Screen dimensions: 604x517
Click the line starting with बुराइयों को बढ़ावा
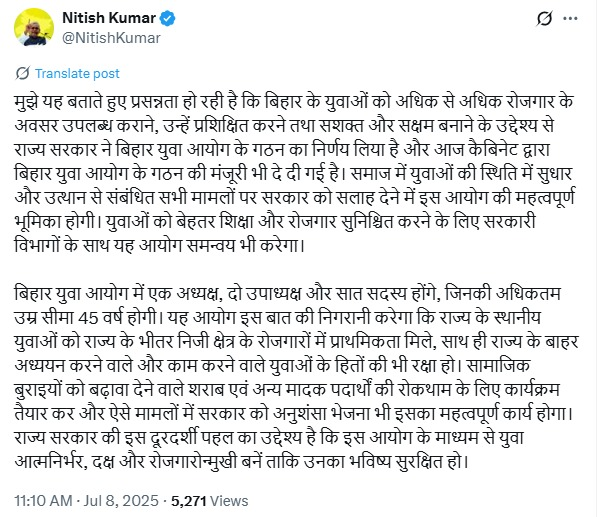(287, 390)
